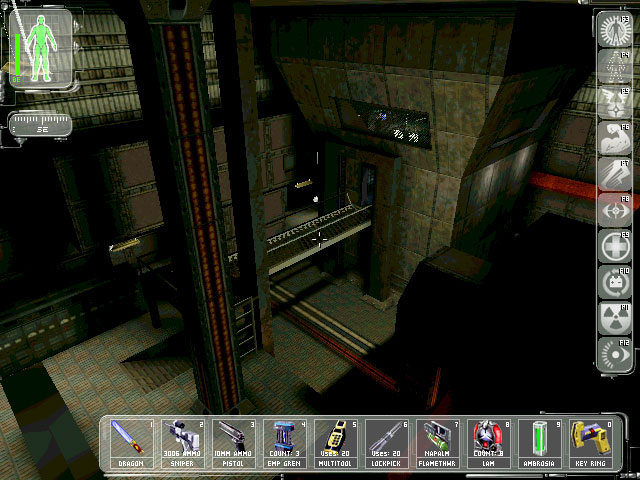The image size is (640, 480).
Task: Equip the Sniper rifle from the belt
Action: (182, 444)
